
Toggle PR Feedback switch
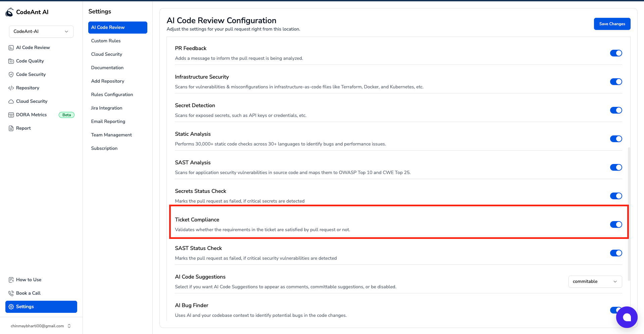click(x=616, y=53)
